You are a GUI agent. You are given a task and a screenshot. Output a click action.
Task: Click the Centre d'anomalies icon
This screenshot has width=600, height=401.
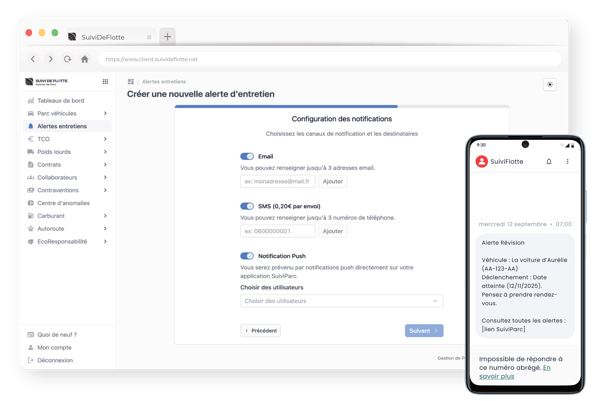(31, 203)
